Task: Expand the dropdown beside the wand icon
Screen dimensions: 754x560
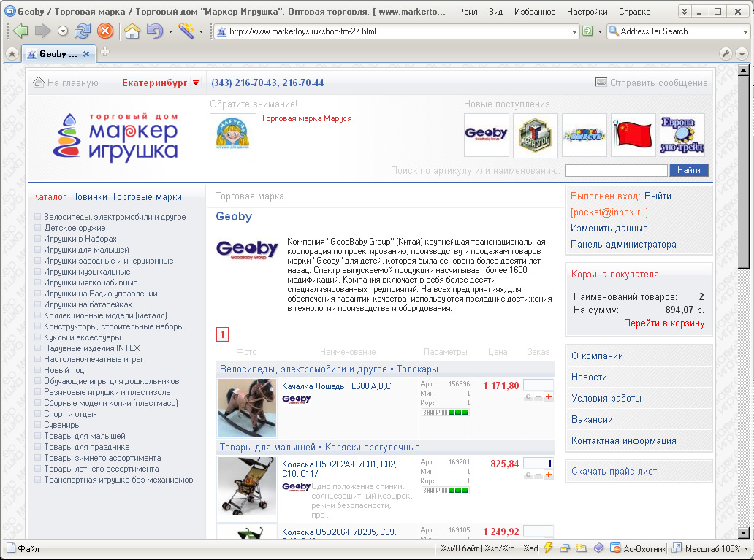Action: (201, 32)
